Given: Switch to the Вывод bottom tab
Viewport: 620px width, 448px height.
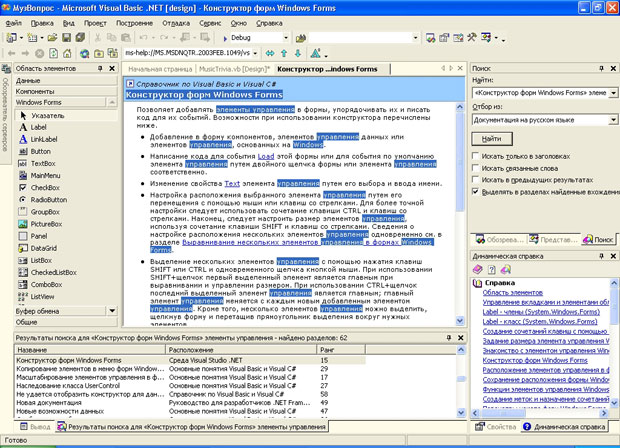Looking at the screenshot, I should (x=36, y=427).
